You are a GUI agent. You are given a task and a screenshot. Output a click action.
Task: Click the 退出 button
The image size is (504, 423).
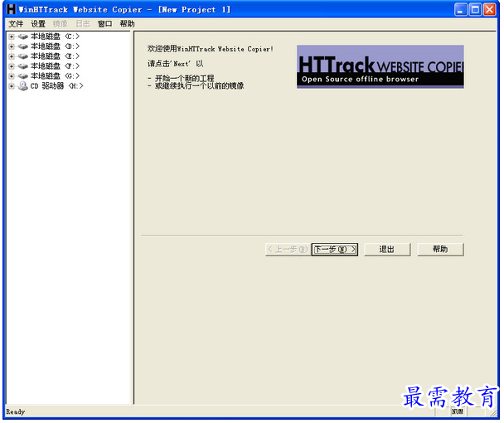(388, 250)
